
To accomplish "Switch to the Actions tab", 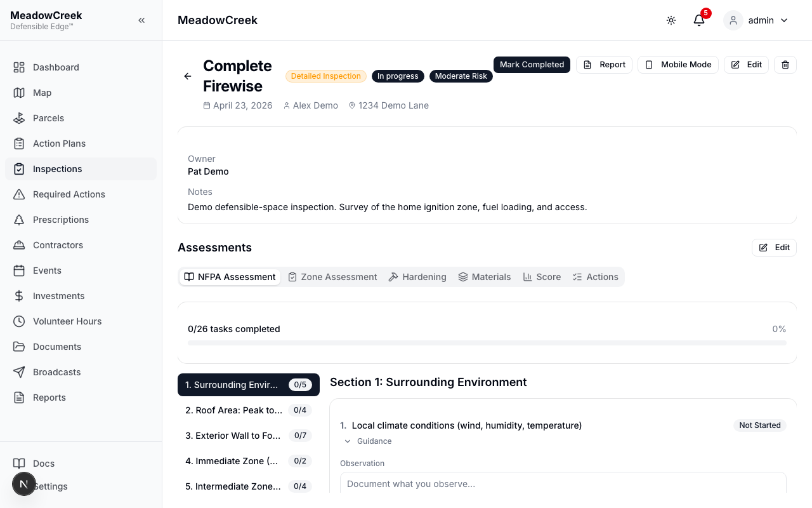I will tap(595, 277).
